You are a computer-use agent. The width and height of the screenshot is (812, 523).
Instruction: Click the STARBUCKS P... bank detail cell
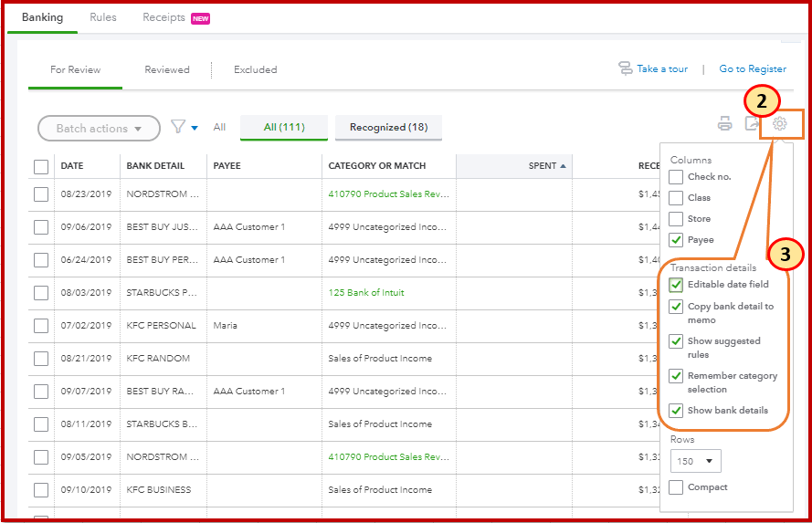(162, 293)
